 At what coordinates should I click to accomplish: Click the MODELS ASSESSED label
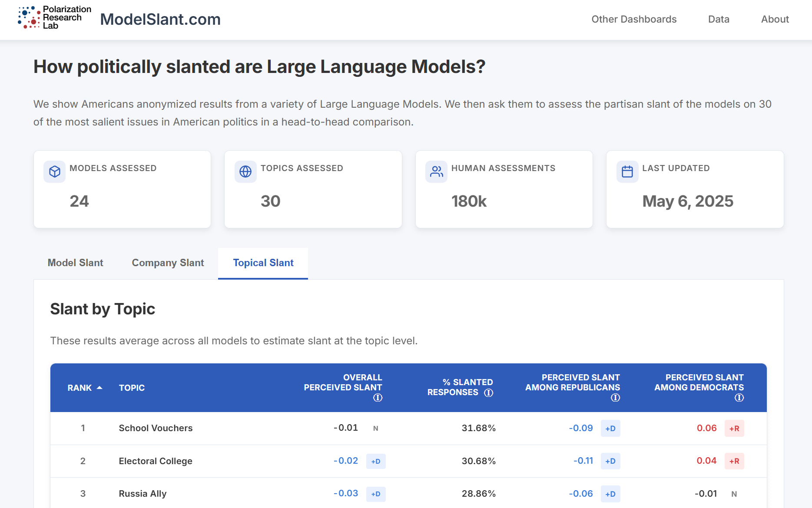tap(113, 168)
